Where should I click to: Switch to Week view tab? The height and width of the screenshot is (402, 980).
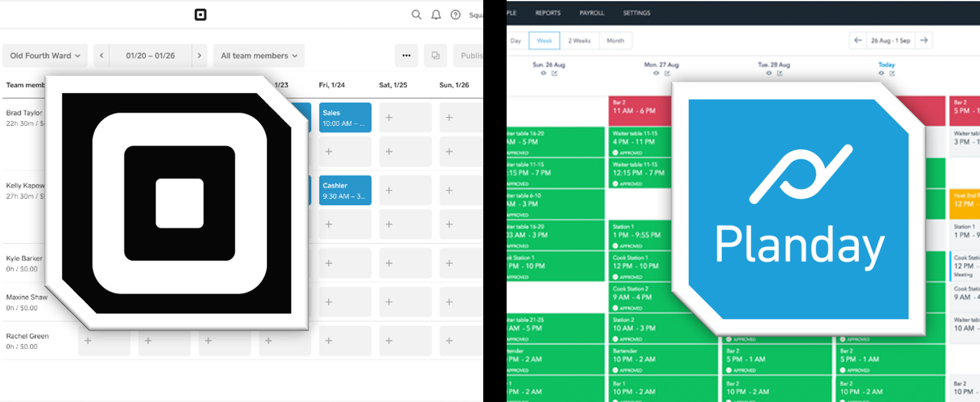pyautogui.click(x=545, y=41)
